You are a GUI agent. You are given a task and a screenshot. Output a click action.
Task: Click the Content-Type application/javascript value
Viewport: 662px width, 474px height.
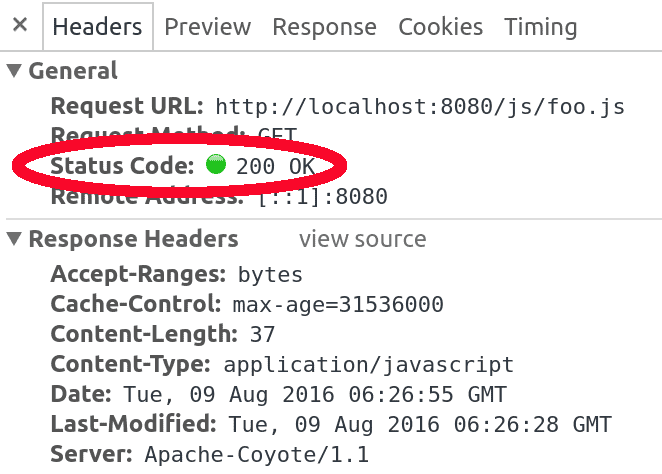[368, 364]
